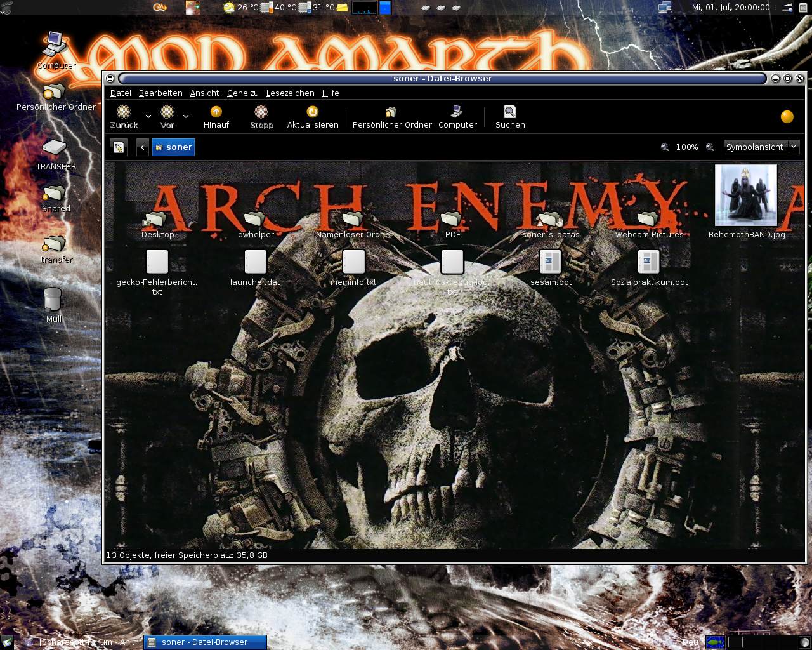Open the Lesezeichen menu
This screenshot has height=650, width=812.
290,93
